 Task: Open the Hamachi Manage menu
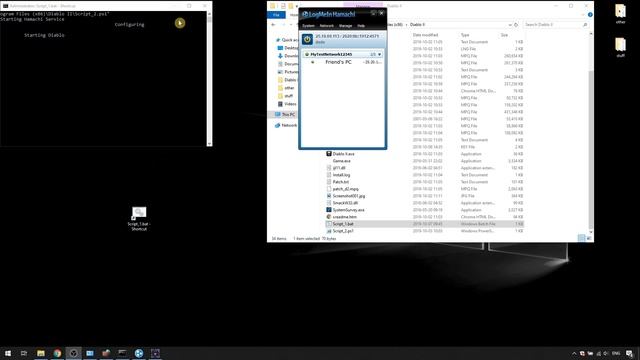click(x=345, y=26)
